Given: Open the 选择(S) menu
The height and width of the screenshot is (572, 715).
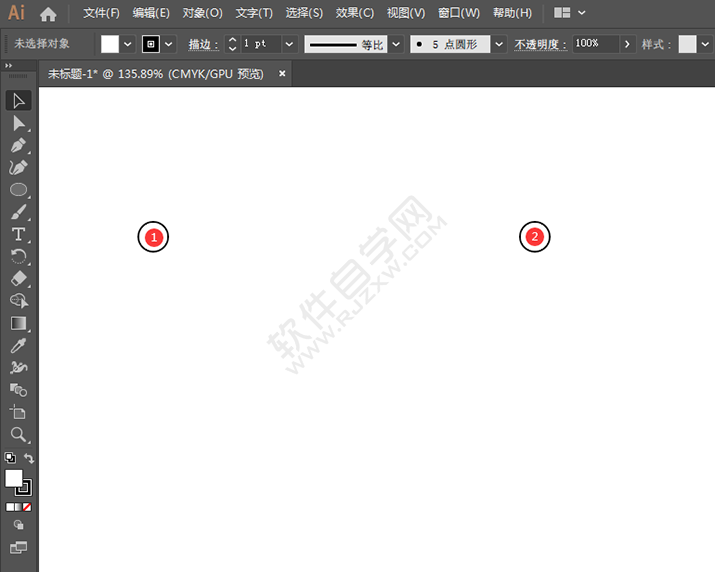Looking at the screenshot, I should tap(304, 13).
